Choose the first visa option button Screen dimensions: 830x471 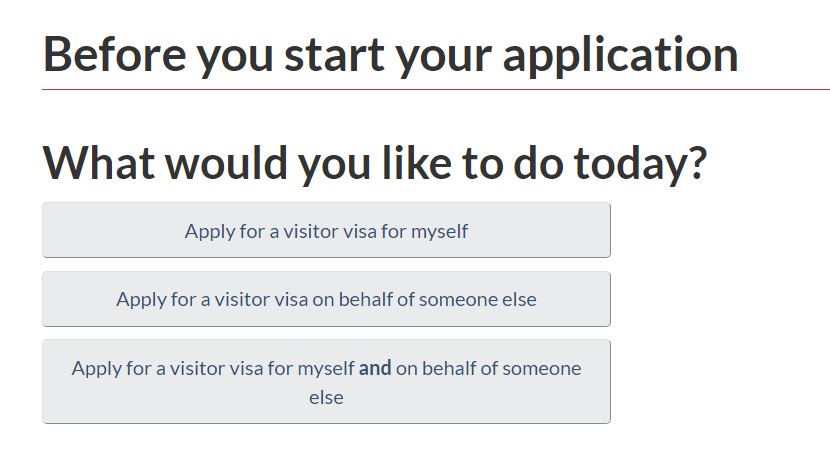[x=326, y=231]
